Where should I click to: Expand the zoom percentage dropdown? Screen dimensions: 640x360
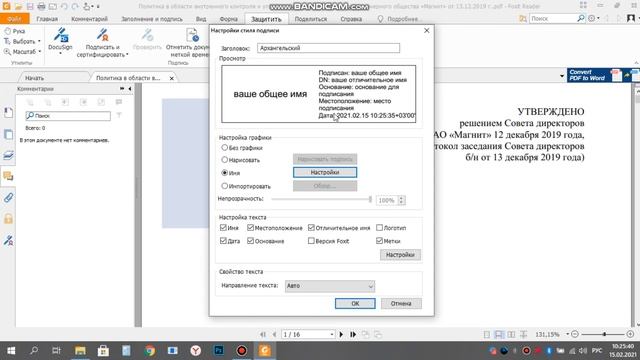coord(567,334)
